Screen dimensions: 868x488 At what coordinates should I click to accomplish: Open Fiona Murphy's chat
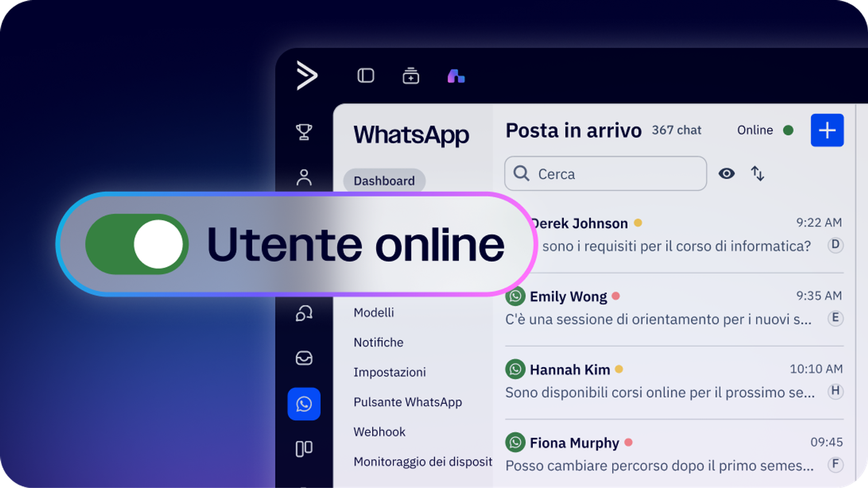pyautogui.click(x=675, y=454)
